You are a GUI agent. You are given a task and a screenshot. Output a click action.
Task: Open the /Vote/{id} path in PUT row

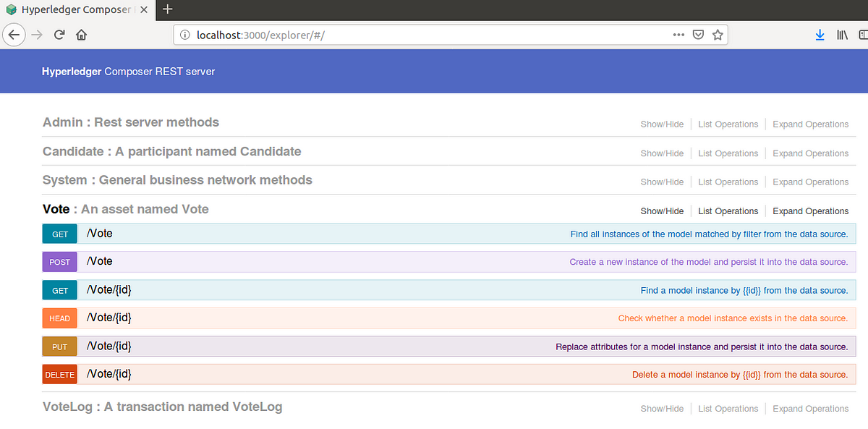pyautogui.click(x=109, y=346)
